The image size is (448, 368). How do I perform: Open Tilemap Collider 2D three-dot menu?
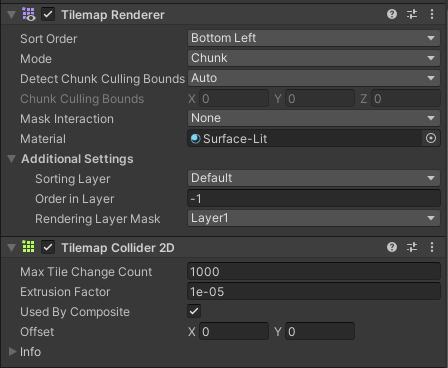(432, 247)
